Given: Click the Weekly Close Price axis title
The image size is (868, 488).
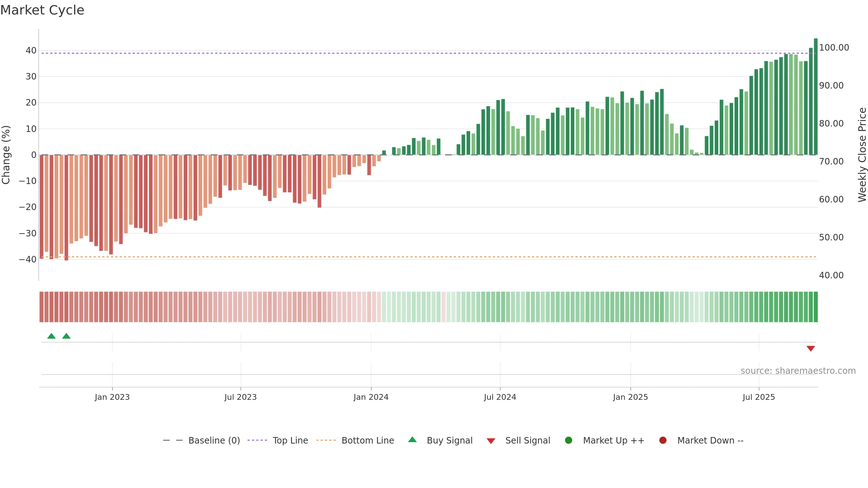Looking at the screenshot, I should 862,155.
